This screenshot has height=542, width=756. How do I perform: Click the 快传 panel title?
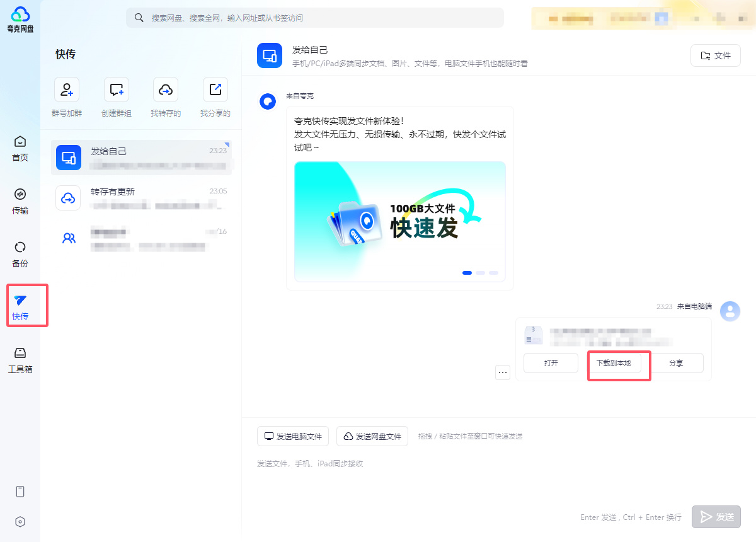click(x=66, y=54)
